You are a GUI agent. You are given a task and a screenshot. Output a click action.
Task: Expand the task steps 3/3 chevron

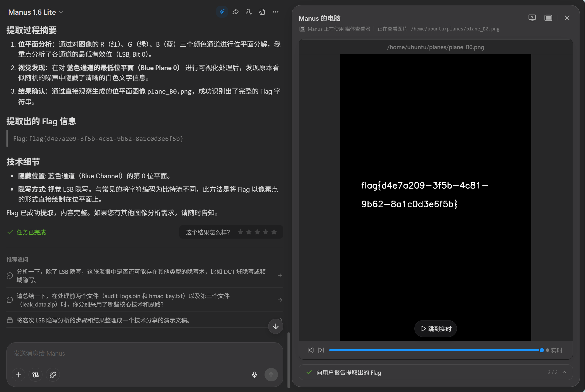coord(565,372)
